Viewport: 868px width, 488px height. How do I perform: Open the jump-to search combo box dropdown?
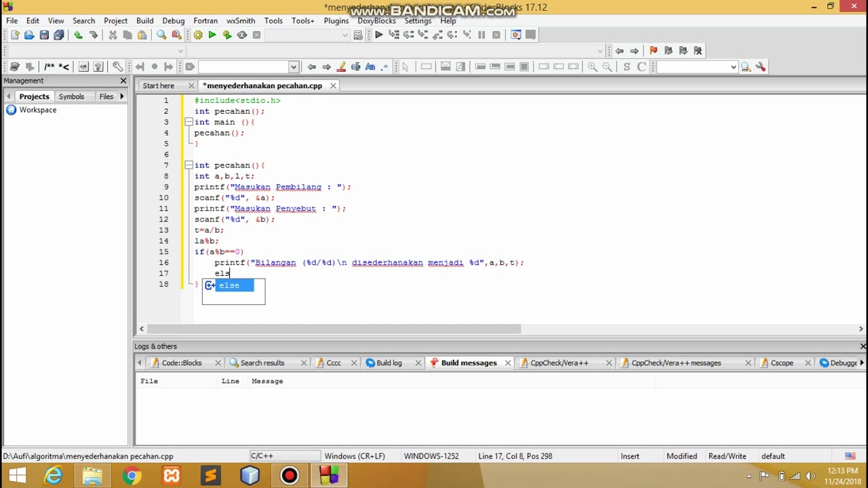(294, 66)
